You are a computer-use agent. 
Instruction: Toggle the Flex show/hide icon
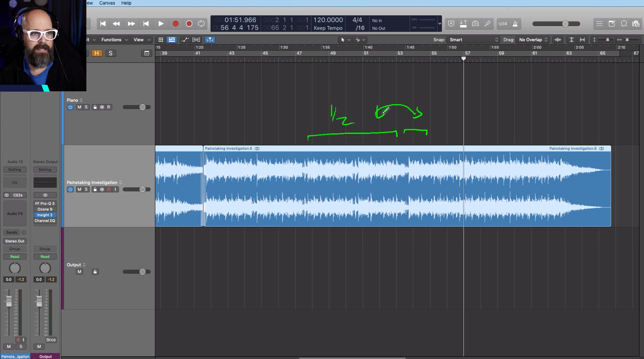click(196, 40)
